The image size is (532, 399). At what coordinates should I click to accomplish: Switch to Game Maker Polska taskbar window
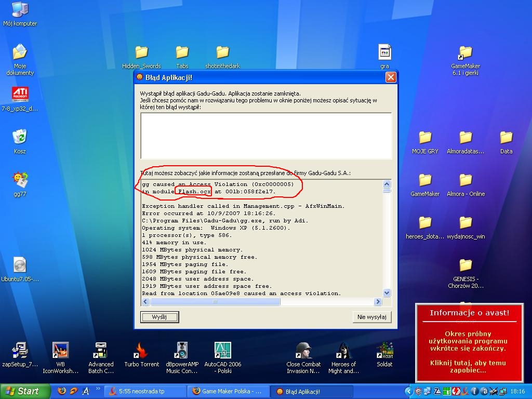pos(229,391)
